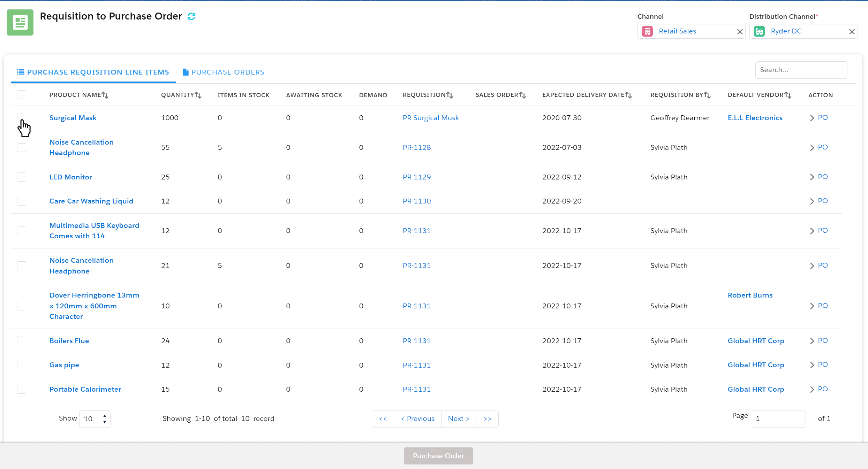
Task: Click the Retail Sales channel icon
Action: [x=647, y=31]
